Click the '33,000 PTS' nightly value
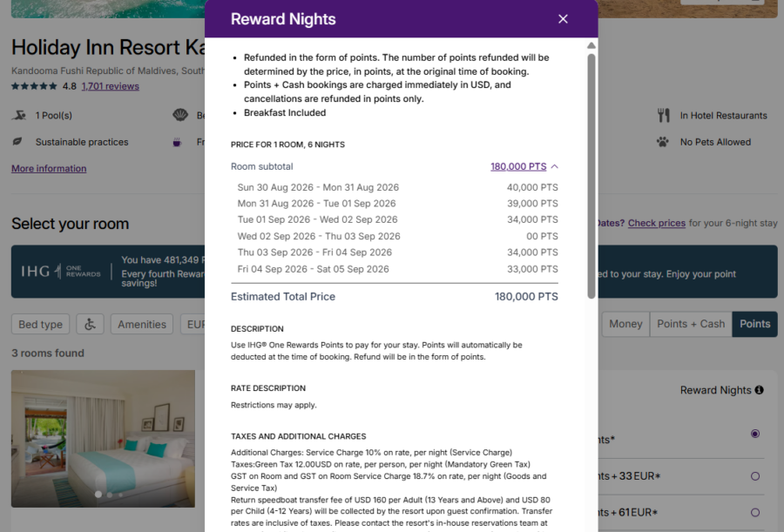The height and width of the screenshot is (532, 784). tap(532, 269)
